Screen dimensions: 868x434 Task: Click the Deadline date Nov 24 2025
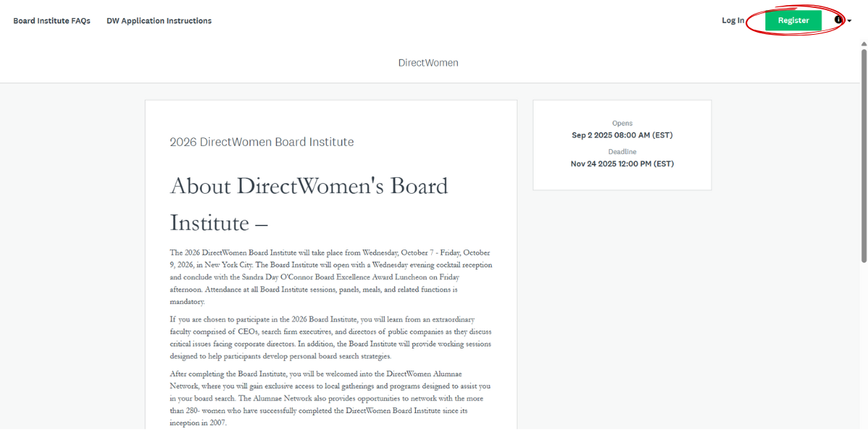[622, 163]
